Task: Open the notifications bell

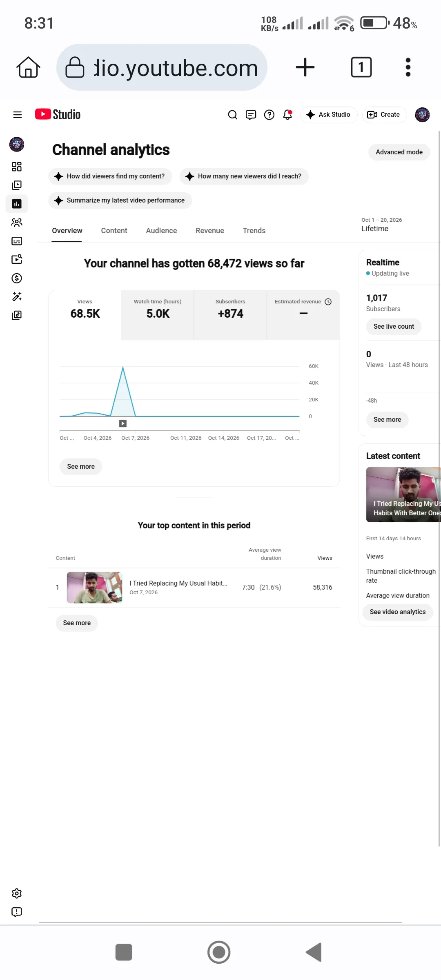Action: point(287,115)
